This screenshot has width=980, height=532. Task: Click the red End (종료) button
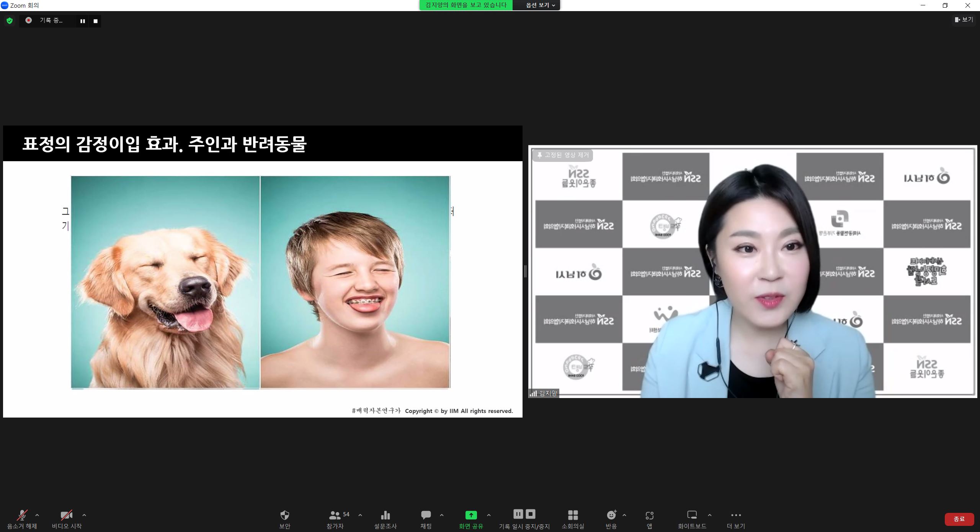click(959, 519)
